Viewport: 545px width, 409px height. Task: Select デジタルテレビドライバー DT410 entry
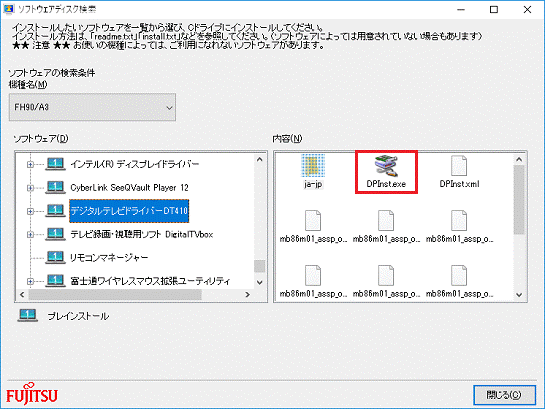(129, 211)
